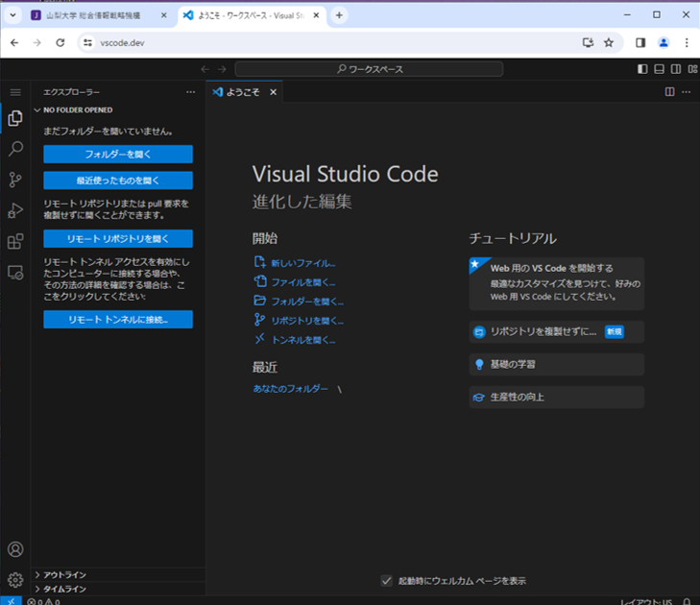
Task: Click リモート トンネルに接続 button
Action: [118, 320]
